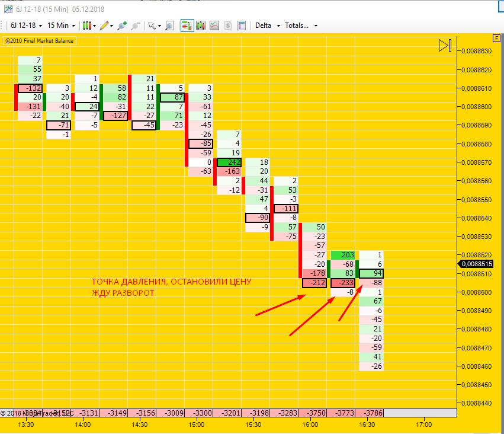
Task: Click the cumulative total -3750
Action: click(313, 413)
